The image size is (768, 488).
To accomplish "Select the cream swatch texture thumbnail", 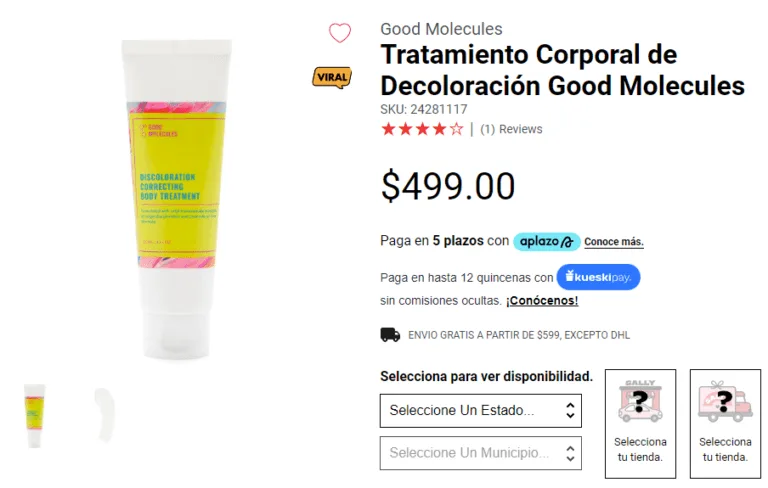I will [x=104, y=415].
